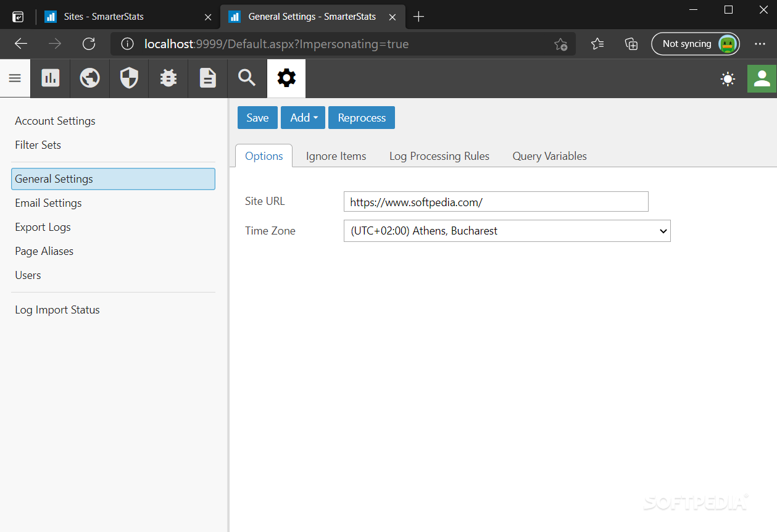Open the browser Favorites list icon
The height and width of the screenshot is (532, 777).
pyautogui.click(x=597, y=44)
